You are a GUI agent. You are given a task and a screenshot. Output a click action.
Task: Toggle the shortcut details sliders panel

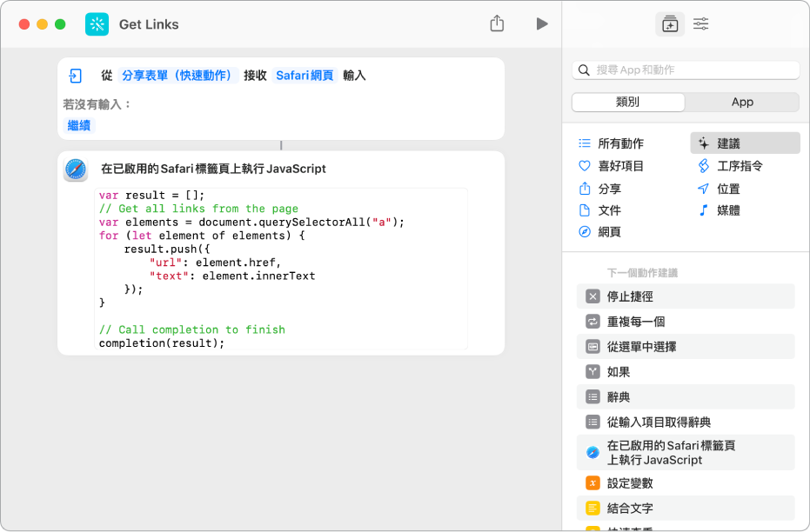point(700,23)
